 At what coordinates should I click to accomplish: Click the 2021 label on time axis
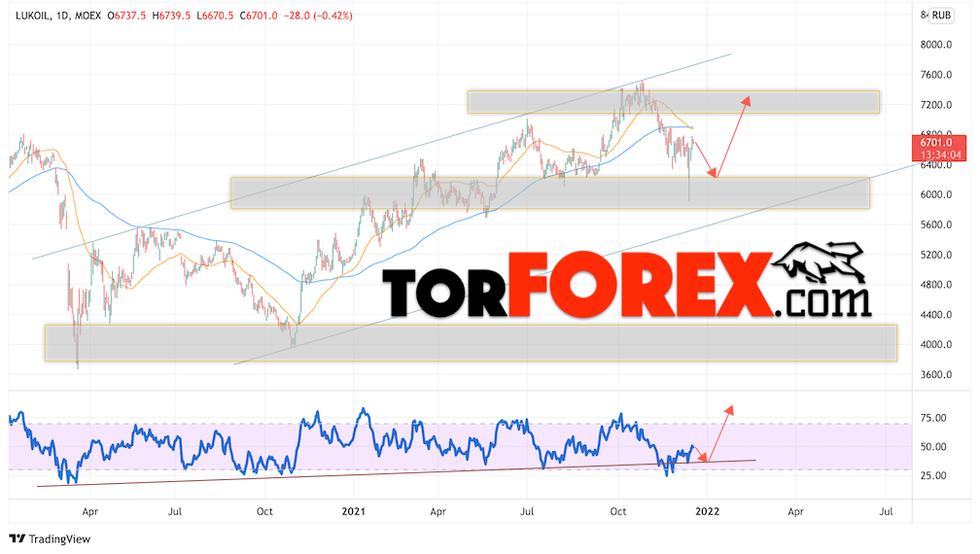click(x=353, y=511)
